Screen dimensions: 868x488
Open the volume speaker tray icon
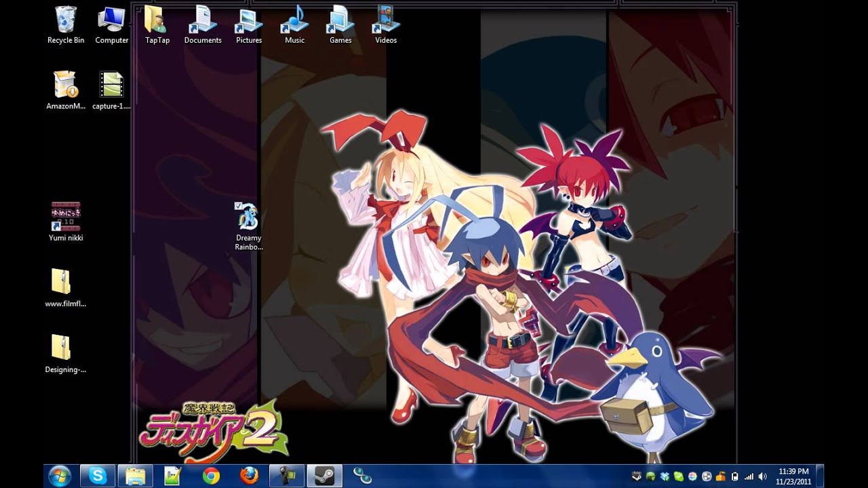tap(762, 476)
